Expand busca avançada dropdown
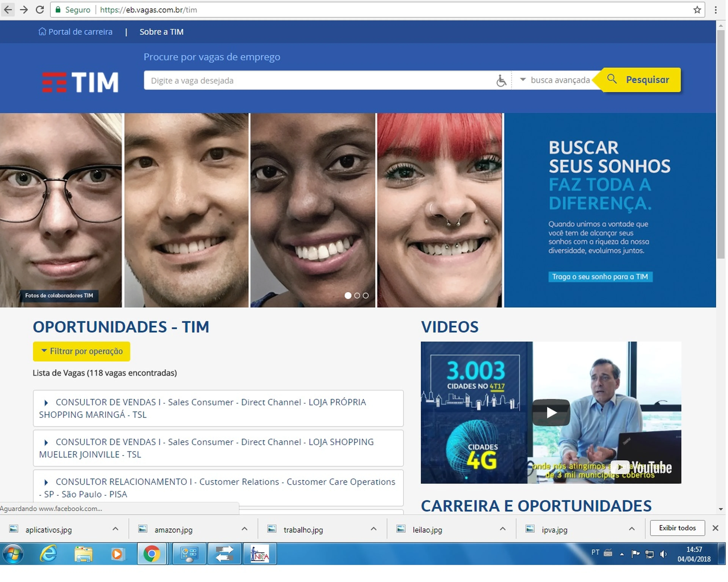This screenshot has height=582, width=728. [555, 80]
